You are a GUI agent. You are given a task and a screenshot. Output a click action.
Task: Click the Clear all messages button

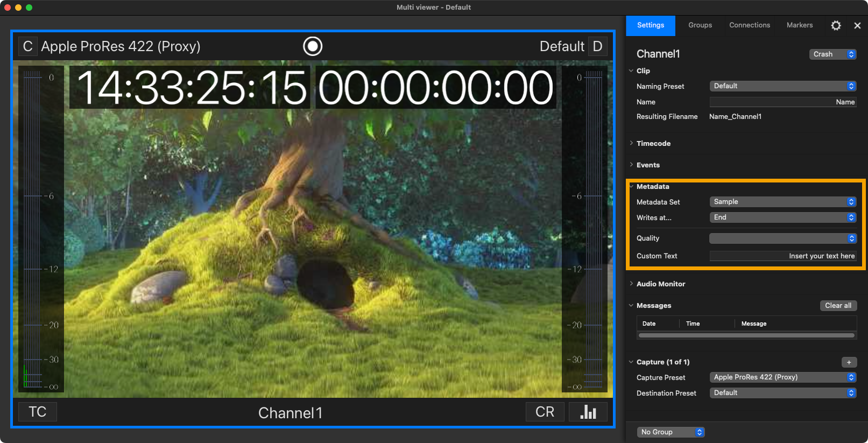838,306
